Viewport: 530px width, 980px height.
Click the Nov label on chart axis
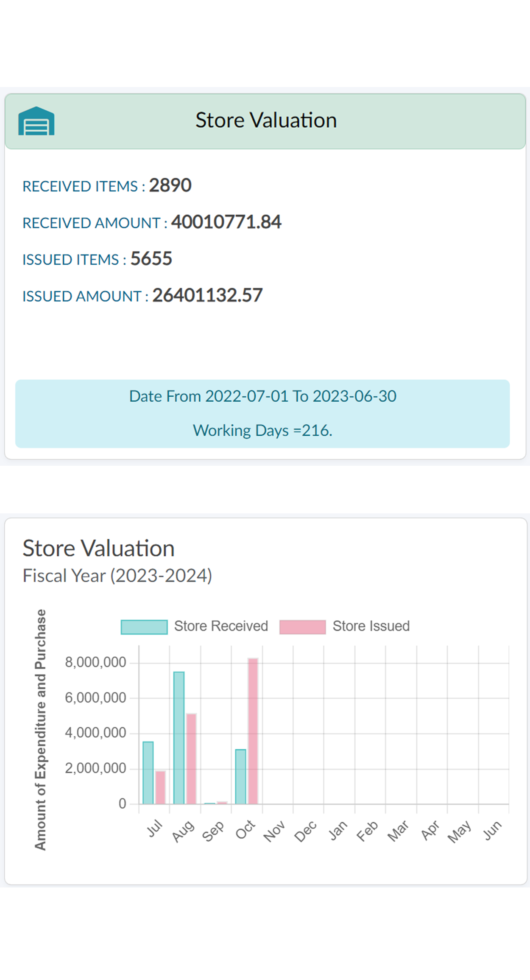click(x=274, y=831)
